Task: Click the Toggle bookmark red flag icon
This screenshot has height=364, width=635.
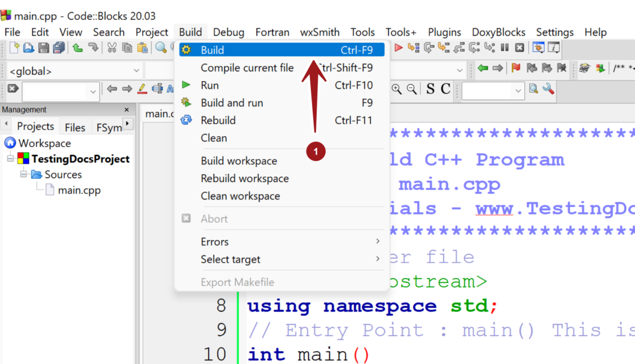Action: (516, 68)
